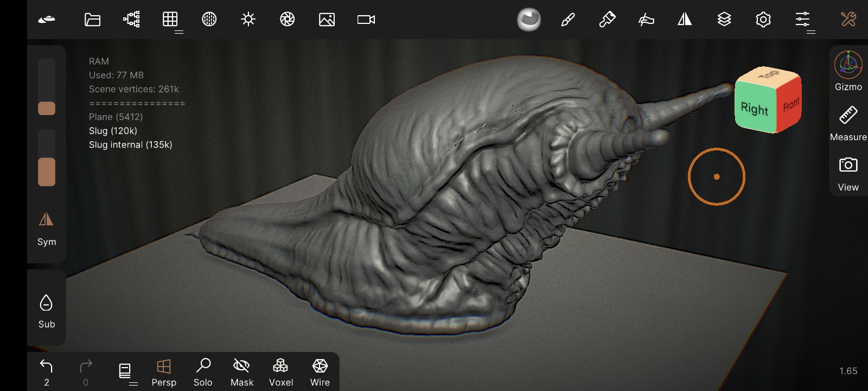Viewport: 868px width, 391px height.
Task: Toggle Solo object view
Action: coord(203,373)
